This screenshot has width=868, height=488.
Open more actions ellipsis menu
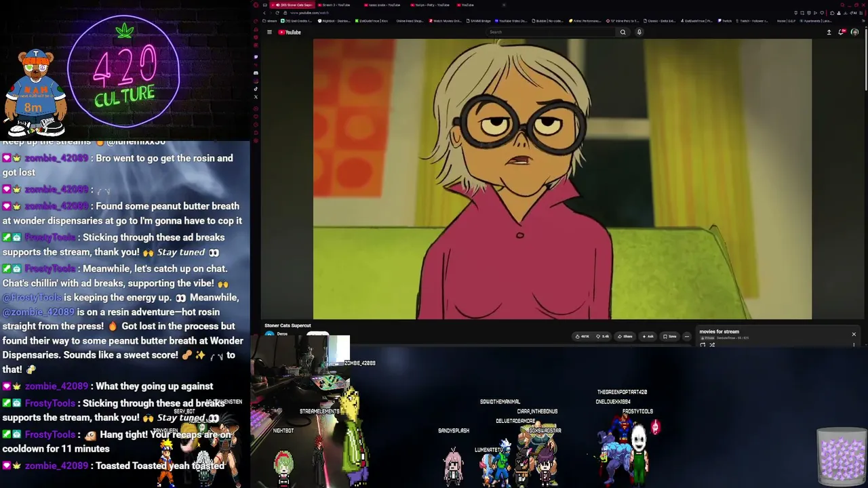pos(686,336)
